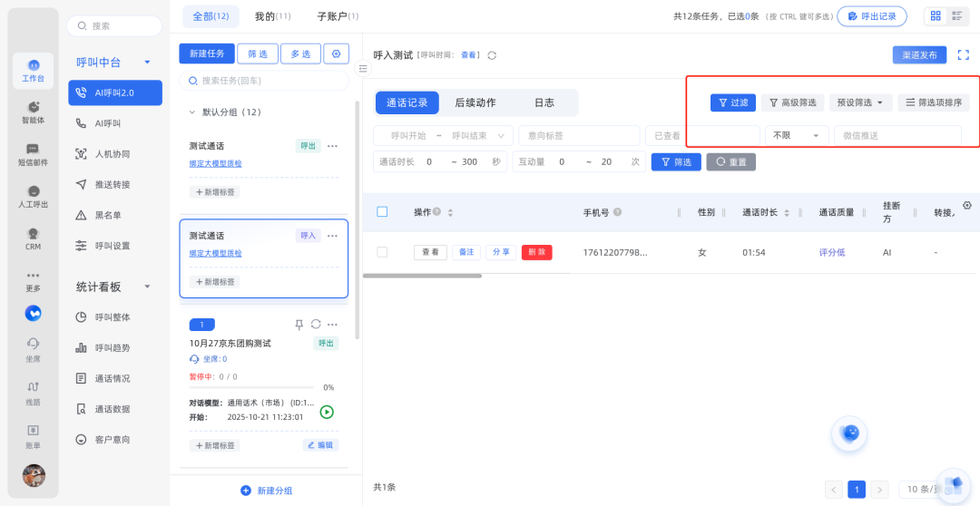Open the 预设筛选 dropdown
This screenshot has height=506, width=980.
(x=860, y=102)
